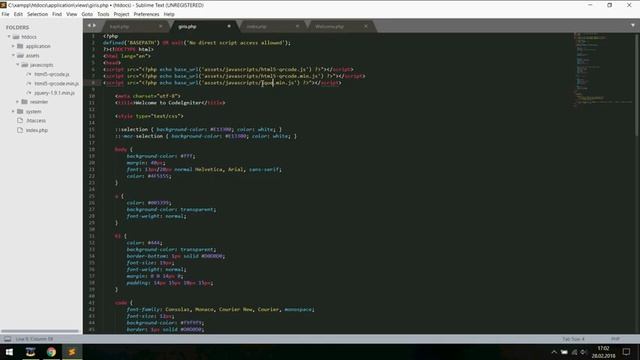Click the volume icon in system tray

coord(584,352)
